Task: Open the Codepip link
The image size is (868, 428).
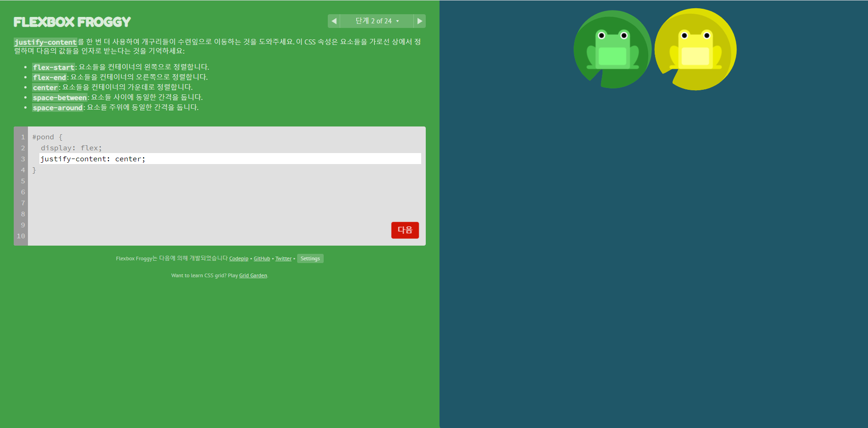Action: (239, 258)
